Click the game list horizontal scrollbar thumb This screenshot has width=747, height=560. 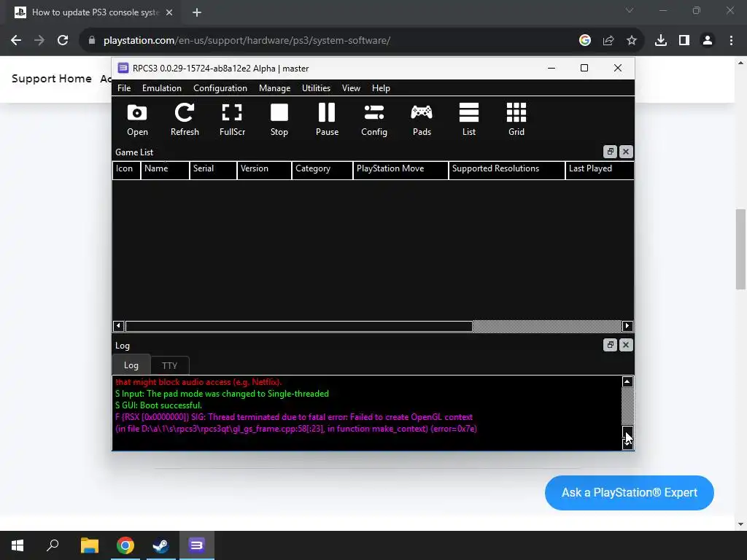[x=298, y=326]
